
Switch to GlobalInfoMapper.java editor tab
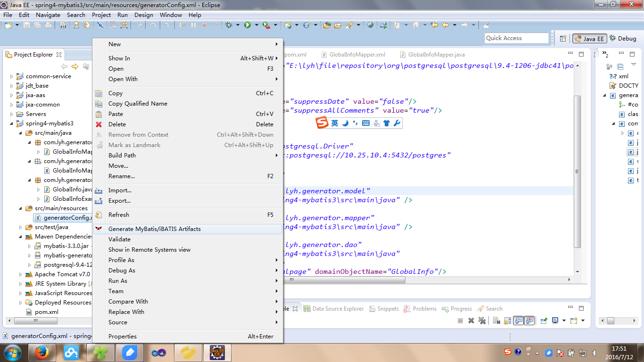click(x=432, y=55)
